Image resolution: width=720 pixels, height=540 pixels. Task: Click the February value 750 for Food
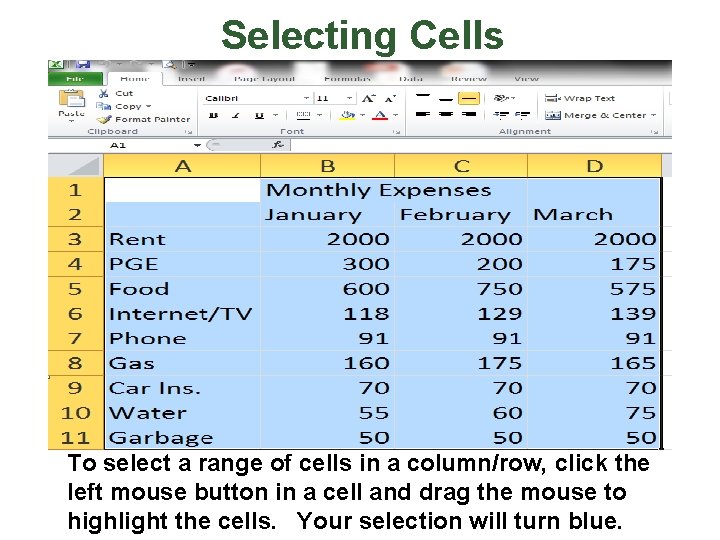click(461, 289)
